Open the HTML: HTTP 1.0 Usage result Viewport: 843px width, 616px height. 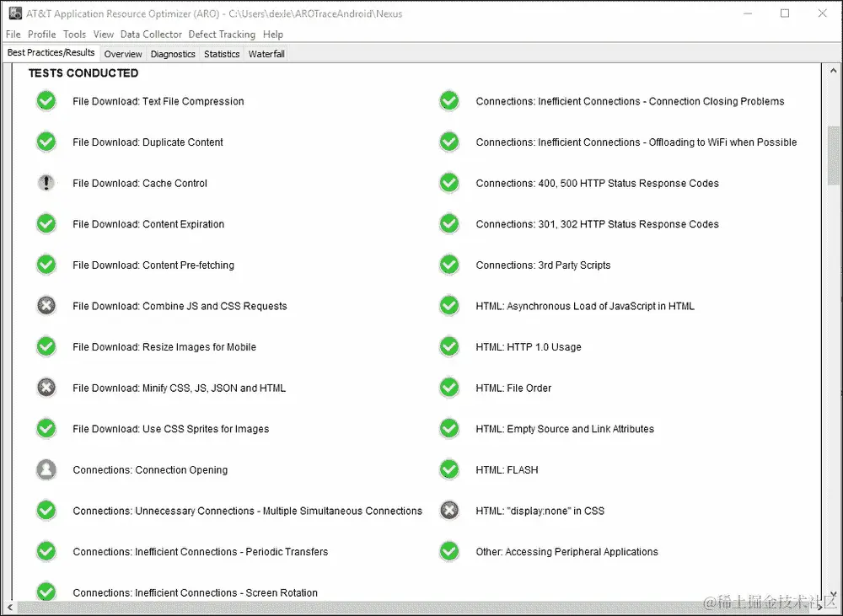click(529, 346)
